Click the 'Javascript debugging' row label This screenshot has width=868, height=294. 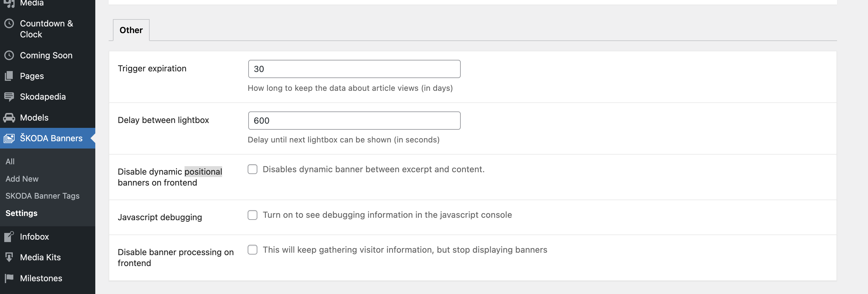pos(160,217)
